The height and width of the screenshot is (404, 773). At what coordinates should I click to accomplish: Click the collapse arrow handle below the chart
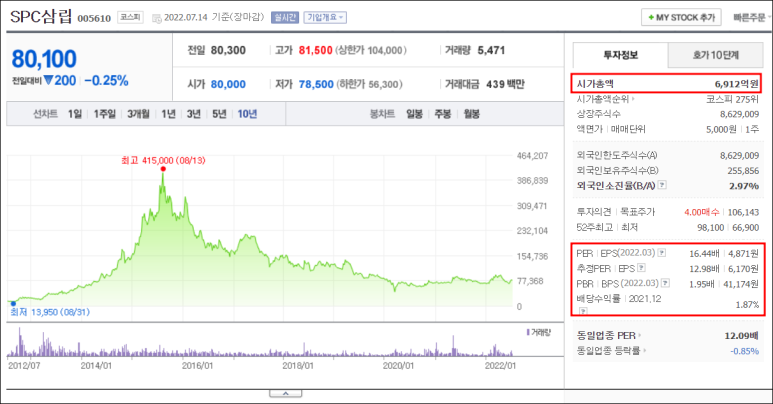click(285, 394)
